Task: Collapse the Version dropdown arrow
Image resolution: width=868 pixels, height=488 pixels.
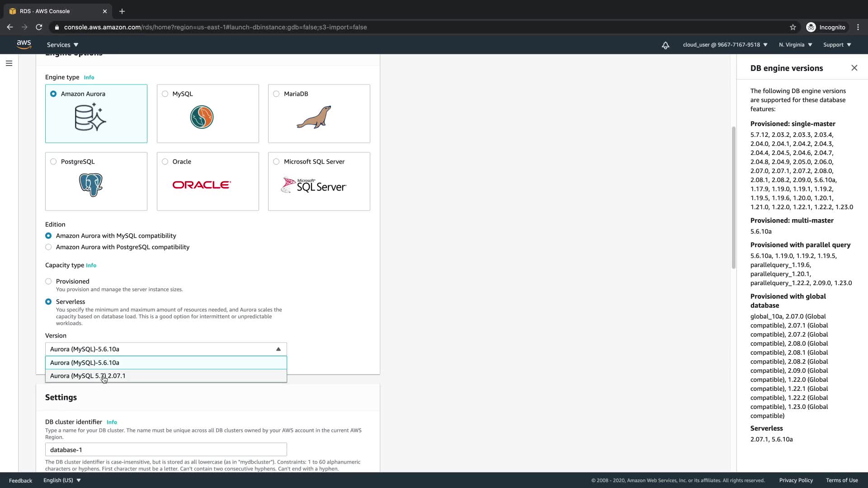Action: [278, 349]
